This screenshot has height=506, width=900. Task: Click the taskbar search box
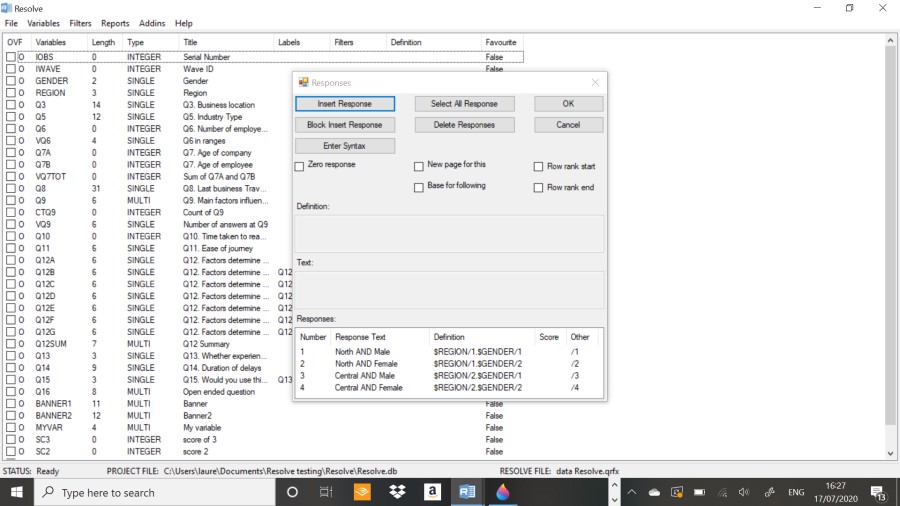tap(155, 492)
